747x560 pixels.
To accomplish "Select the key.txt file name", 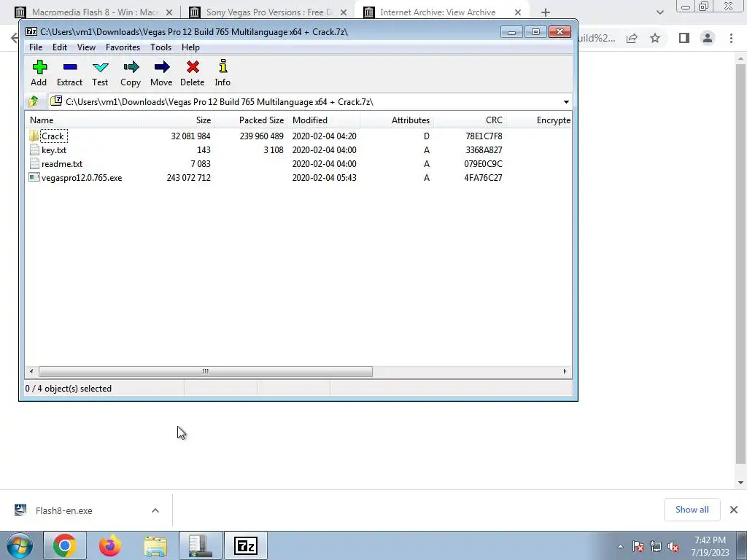I will click(x=54, y=150).
